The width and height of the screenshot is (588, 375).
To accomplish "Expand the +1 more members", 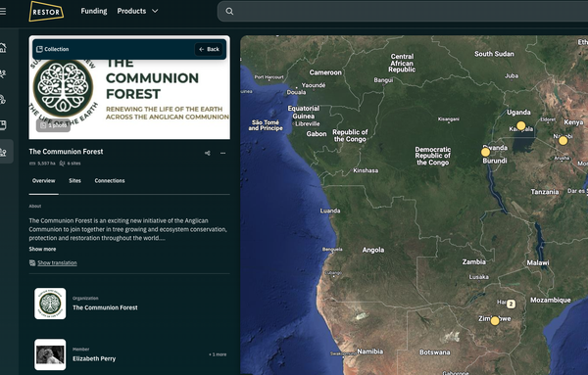I will [218, 354].
